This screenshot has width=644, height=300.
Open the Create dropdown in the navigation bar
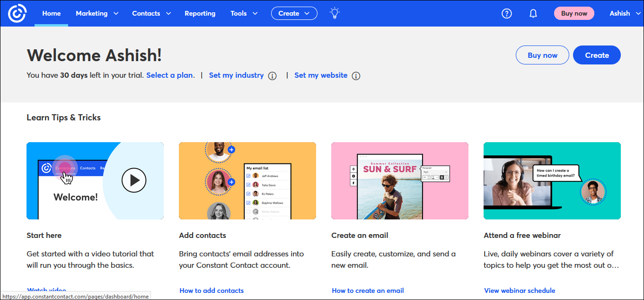coord(294,13)
